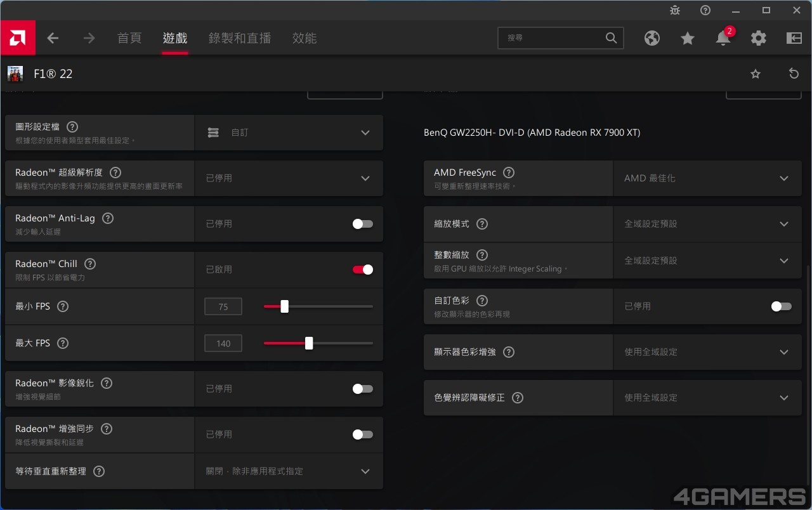Expand 色覺辨認障礙修正 dropdown
The width and height of the screenshot is (812, 510).
tap(707, 398)
